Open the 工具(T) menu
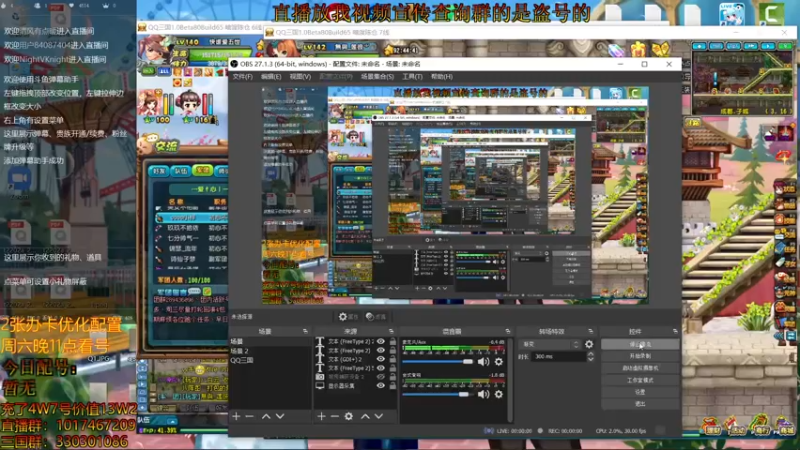Screen dimensions: 800x450 (x=412, y=77)
